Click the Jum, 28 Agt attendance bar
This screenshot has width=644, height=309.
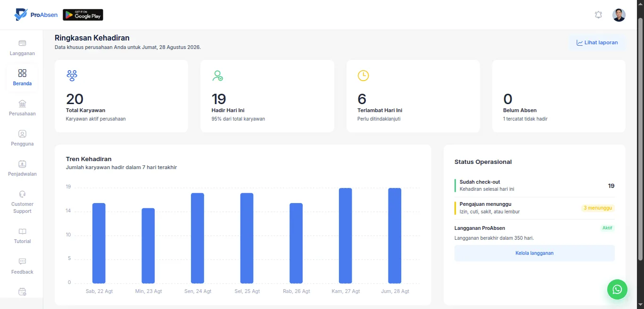(x=395, y=236)
